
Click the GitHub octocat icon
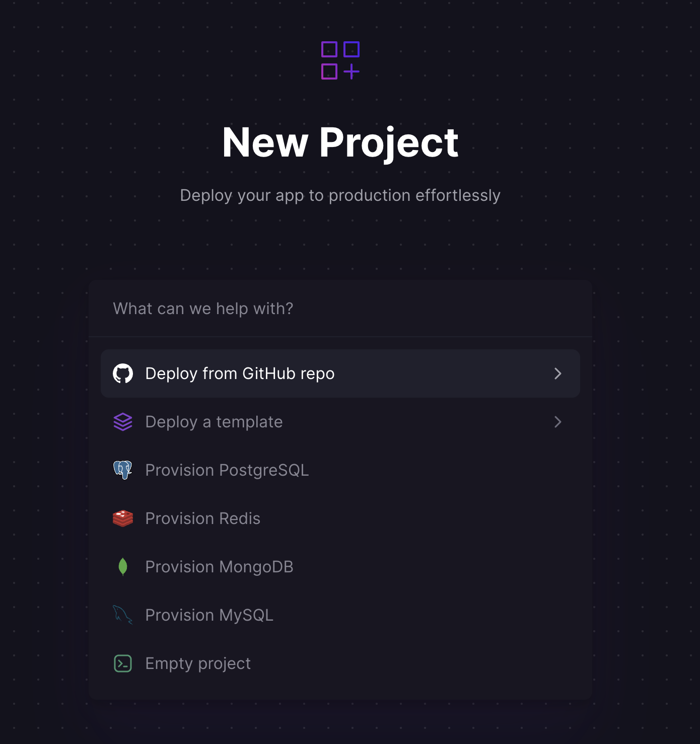pyautogui.click(x=123, y=374)
